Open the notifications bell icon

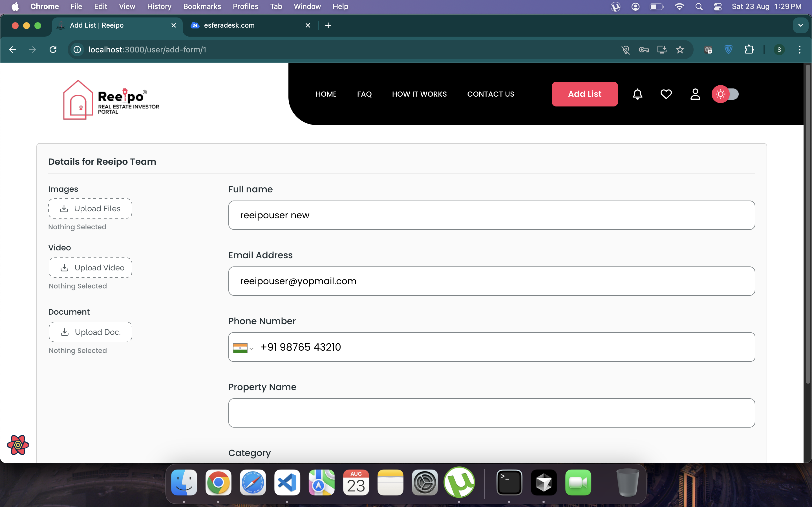click(637, 94)
